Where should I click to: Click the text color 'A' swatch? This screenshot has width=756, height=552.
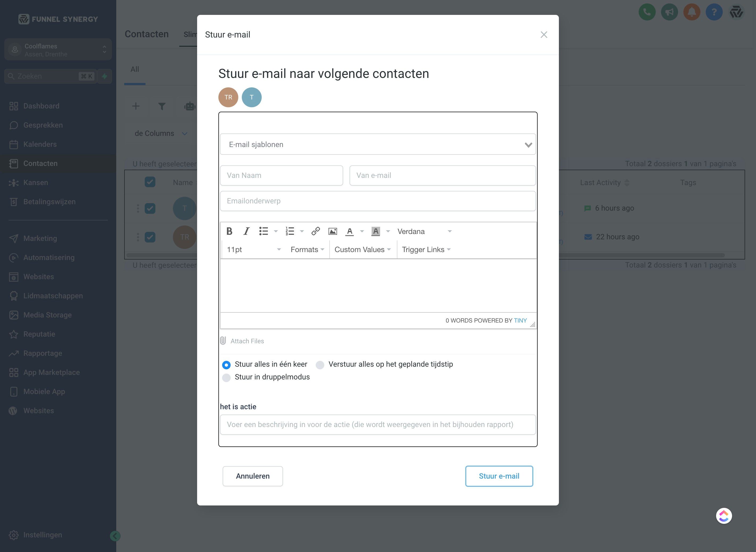tap(350, 231)
